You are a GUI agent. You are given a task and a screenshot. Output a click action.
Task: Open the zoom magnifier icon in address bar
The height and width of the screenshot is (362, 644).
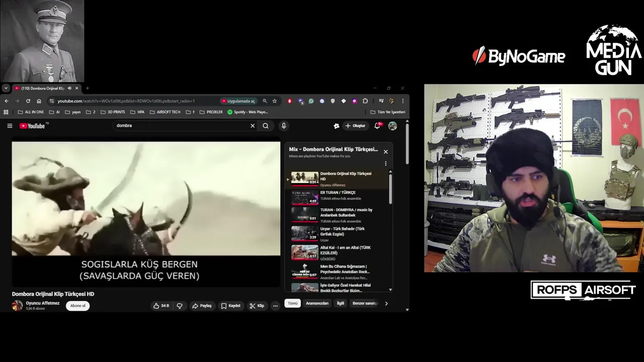point(265,101)
